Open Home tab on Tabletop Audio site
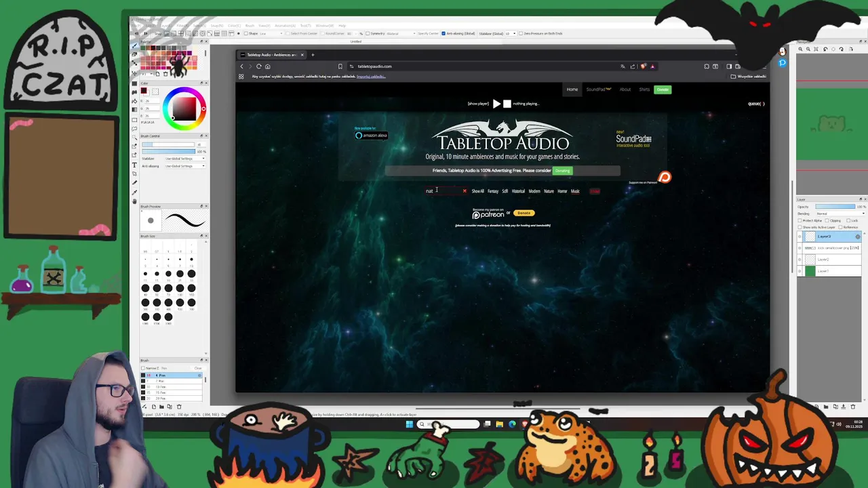Viewport: 868px width, 488px height. [x=572, y=89]
